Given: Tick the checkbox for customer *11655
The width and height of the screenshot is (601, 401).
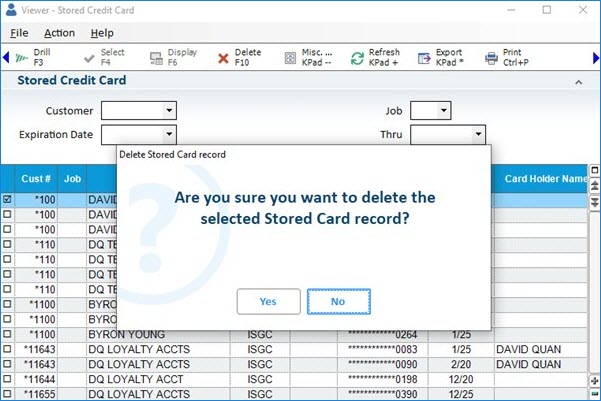Looking at the screenshot, I should pyautogui.click(x=8, y=395).
